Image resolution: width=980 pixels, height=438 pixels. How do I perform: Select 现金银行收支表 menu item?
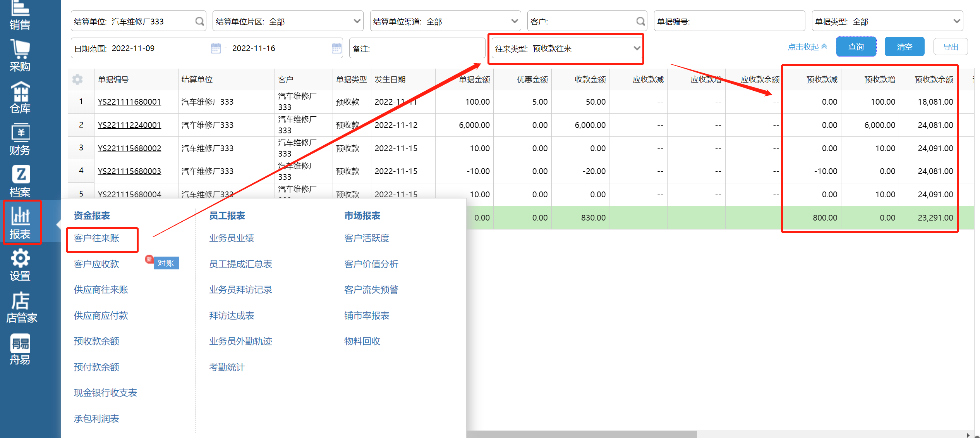click(105, 393)
